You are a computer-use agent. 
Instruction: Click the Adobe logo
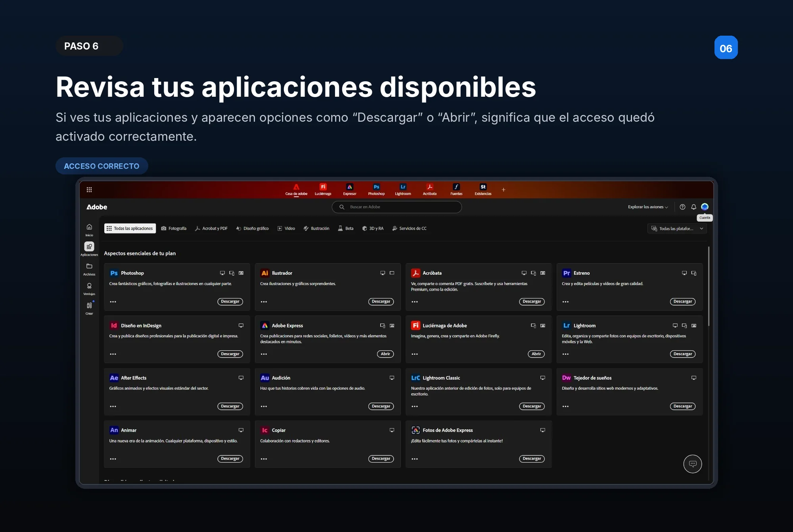(97, 207)
